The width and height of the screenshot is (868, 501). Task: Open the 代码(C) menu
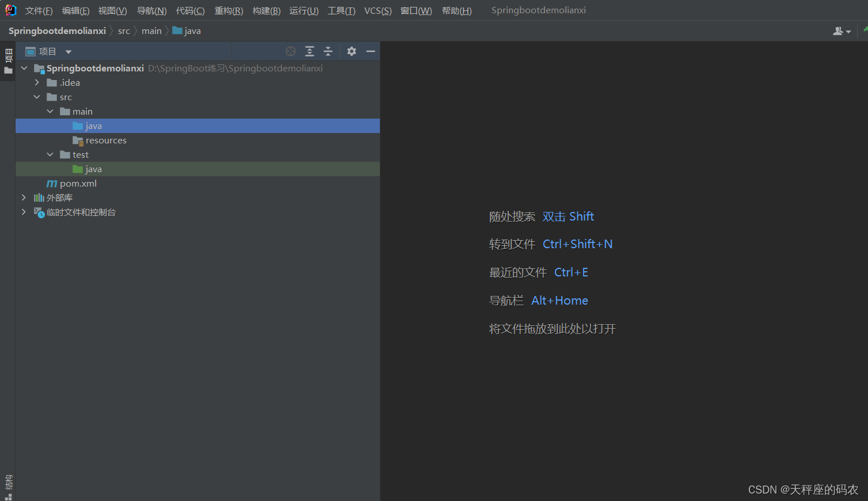click(190, 10)
